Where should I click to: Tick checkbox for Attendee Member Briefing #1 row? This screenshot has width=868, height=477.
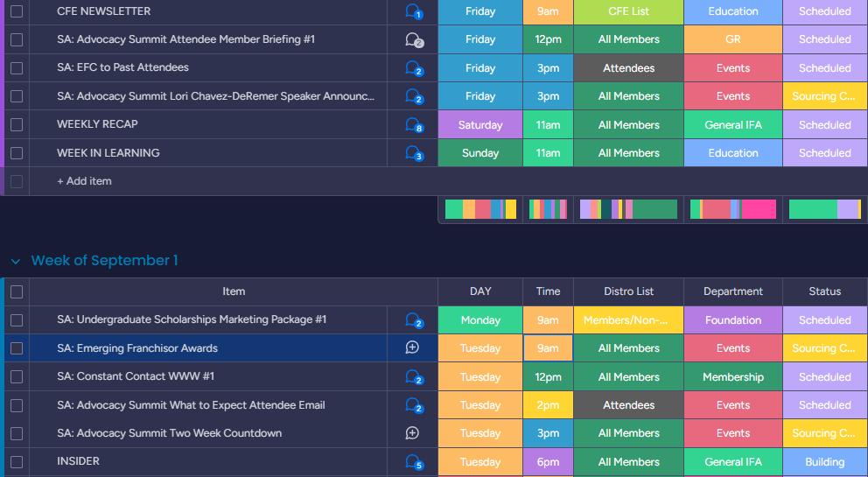[x=17, y=39]
